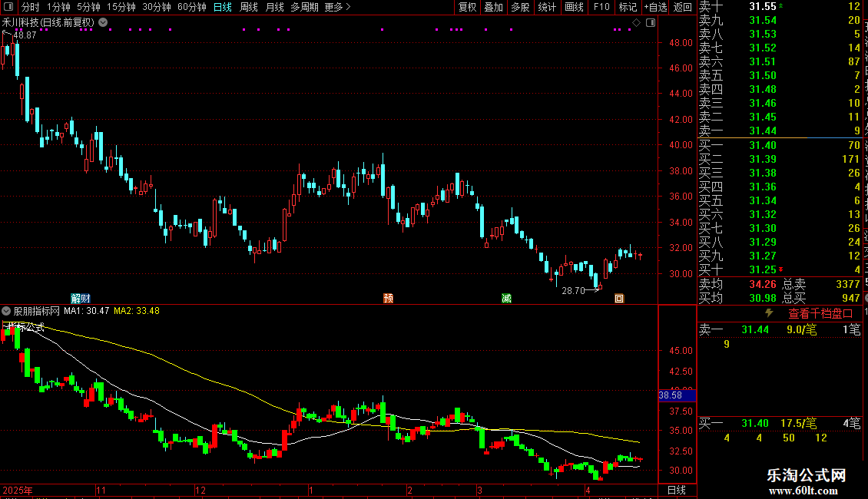Click the diamond marker icon above chart
This screenshot has width=868, height=499.
[x=637, y=23]
